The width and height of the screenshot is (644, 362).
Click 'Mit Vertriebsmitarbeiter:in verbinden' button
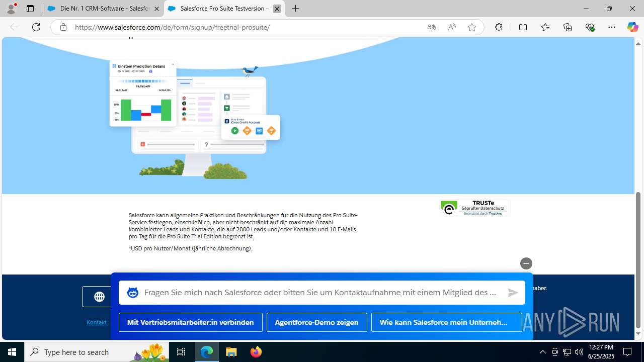191,322
